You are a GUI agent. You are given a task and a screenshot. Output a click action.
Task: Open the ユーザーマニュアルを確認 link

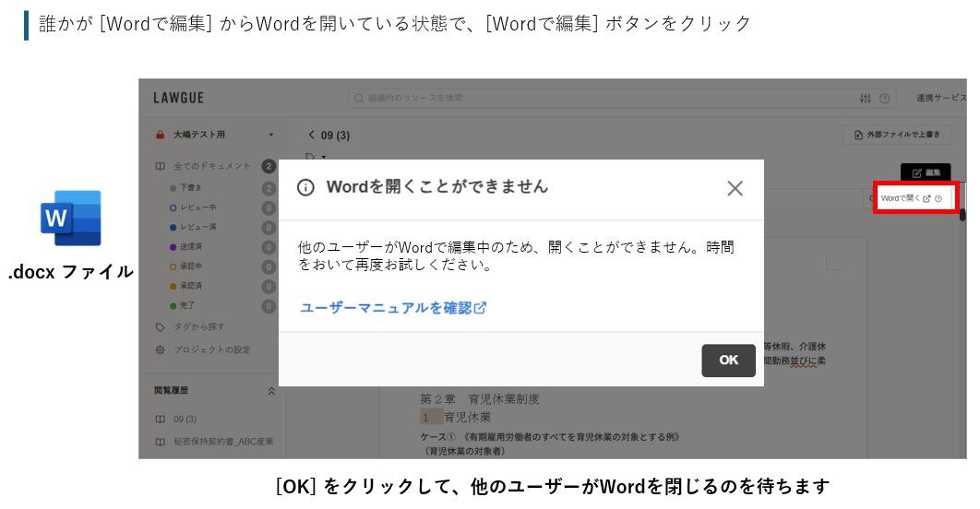coord(393,308)
